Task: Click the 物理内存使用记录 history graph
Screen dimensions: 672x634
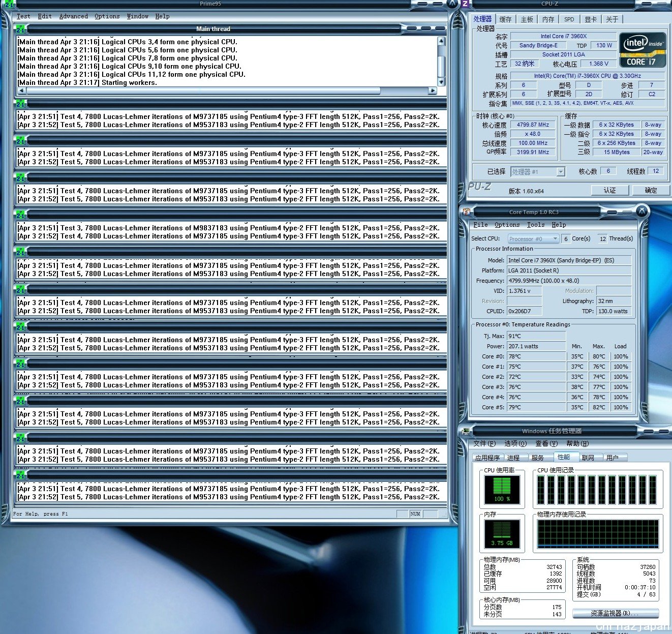Action: pos(598,534)
